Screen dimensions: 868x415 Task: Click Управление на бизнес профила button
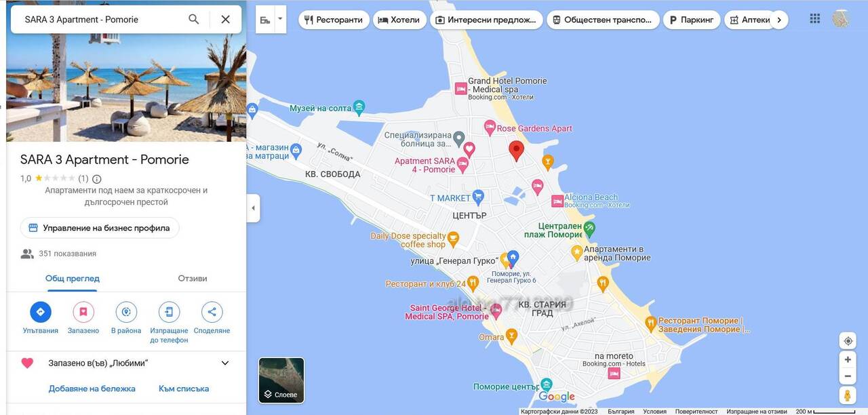click(100, 228)
